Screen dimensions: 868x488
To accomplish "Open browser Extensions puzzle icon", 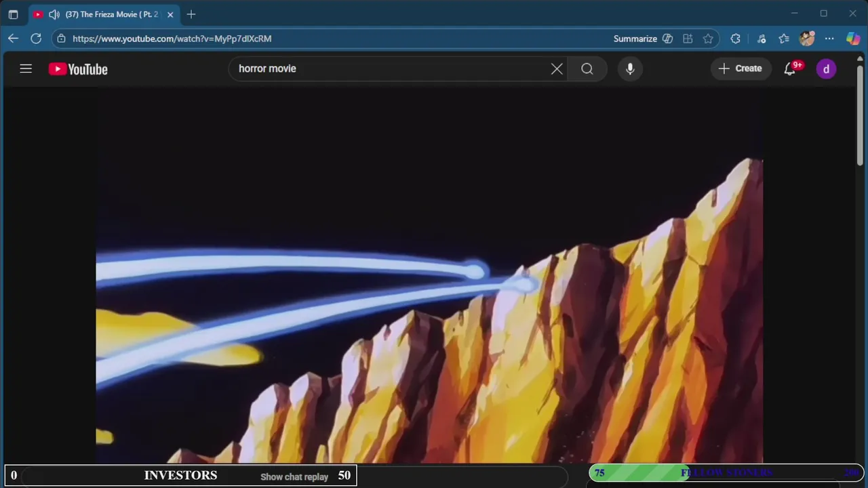I will pyautogui.click(x=735, y=39).
